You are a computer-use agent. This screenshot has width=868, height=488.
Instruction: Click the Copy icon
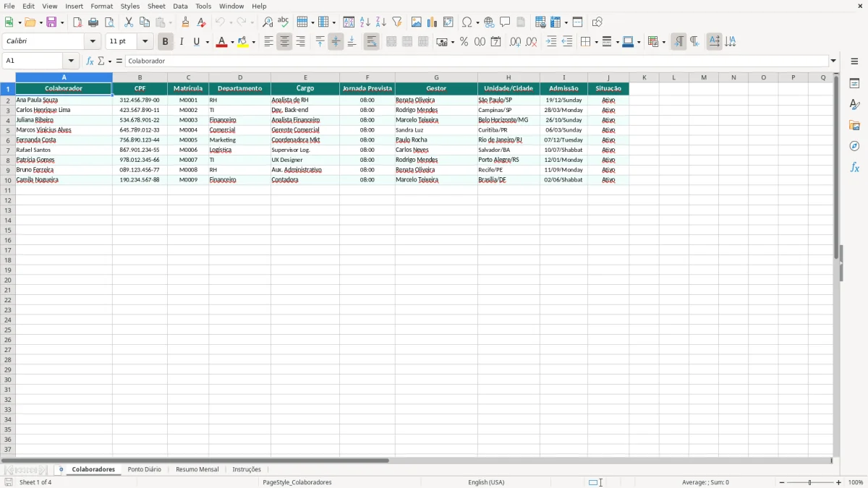(x=145, y=22)
